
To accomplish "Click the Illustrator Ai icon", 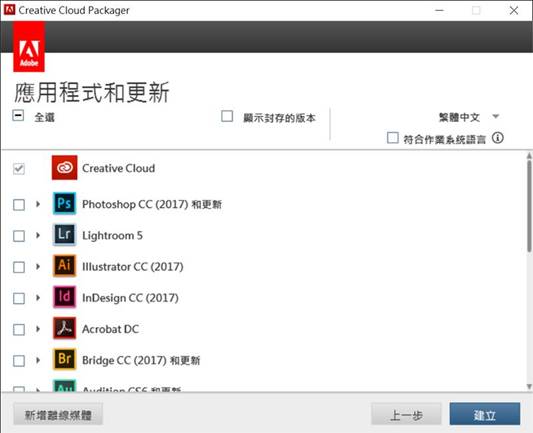I will [64, 266].
